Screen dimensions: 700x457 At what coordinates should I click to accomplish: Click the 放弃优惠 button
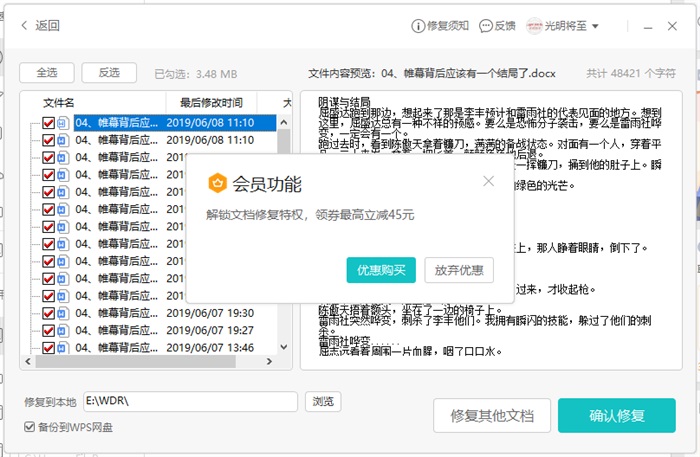[x=459, y=270]
